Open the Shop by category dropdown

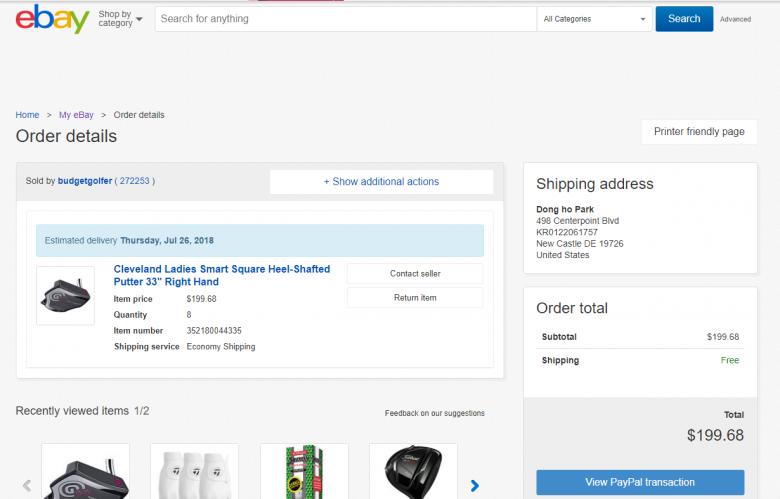pos(120,19)
